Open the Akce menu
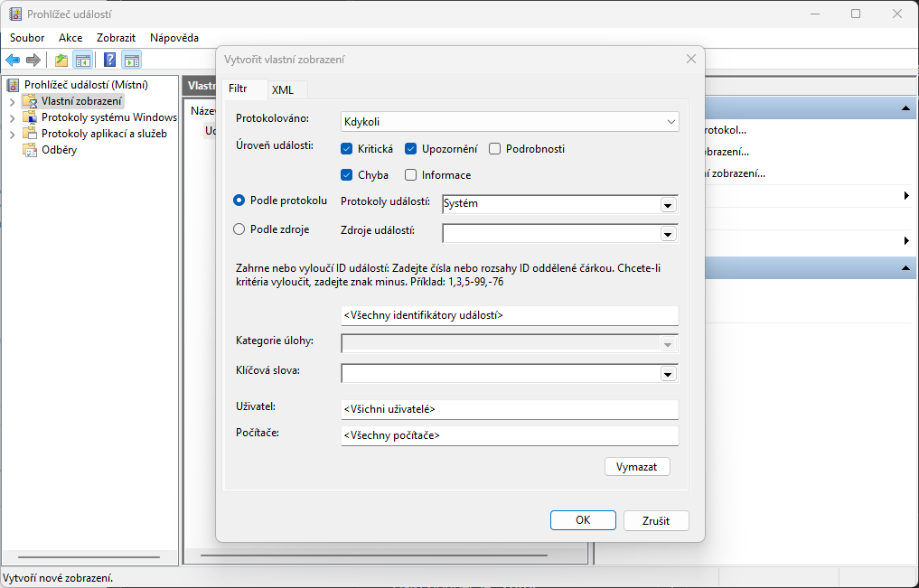Screen dimensions: 919x588 click(x=70, y=37)
